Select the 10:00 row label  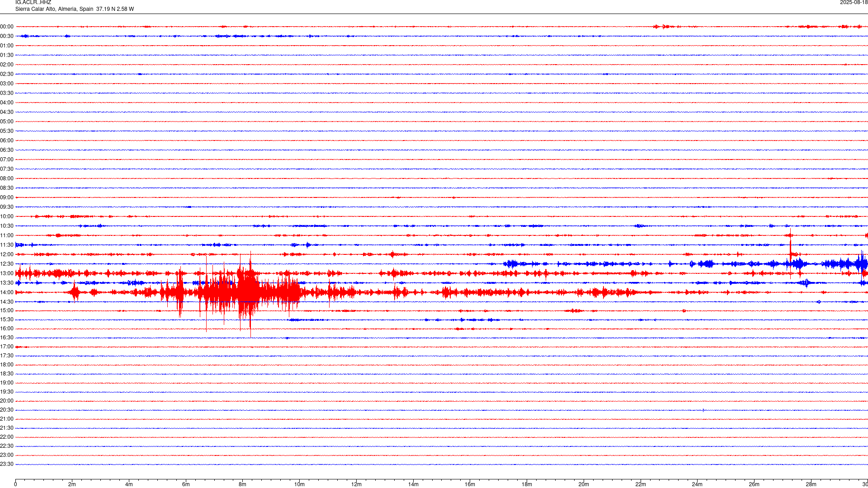(7, 216)
